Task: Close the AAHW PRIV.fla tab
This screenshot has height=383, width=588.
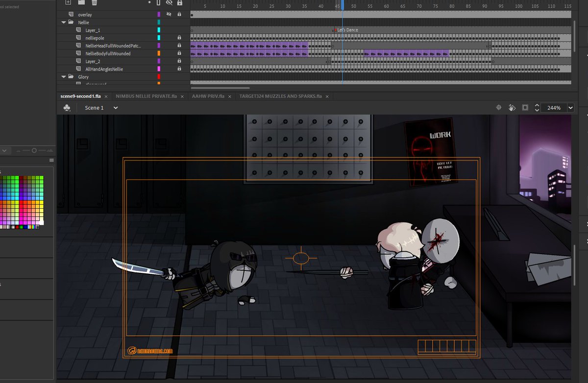Action: tap(229, 96)
